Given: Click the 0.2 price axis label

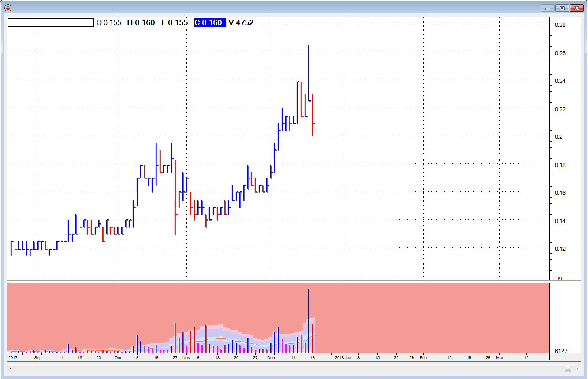Looking at the screenshot, I should 559,137.
